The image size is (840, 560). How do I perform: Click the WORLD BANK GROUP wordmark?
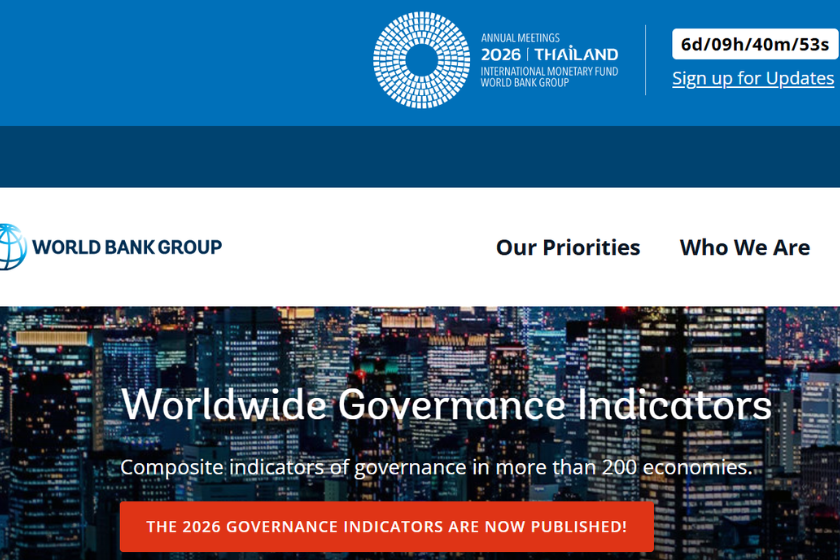pyautogui.click(x=127, y=247)
